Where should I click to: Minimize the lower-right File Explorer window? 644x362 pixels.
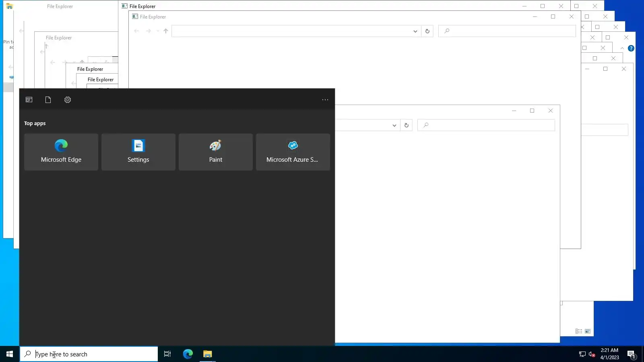pos(514,111)
